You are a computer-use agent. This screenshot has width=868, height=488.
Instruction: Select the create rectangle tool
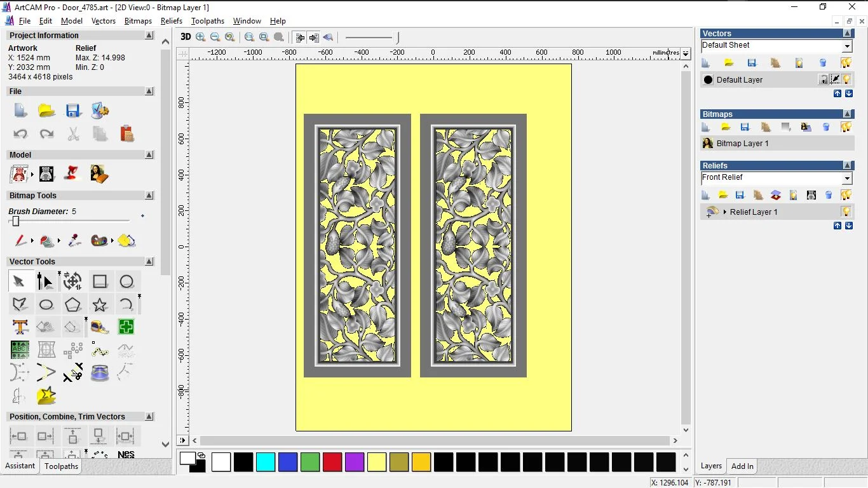click(100, 281)
